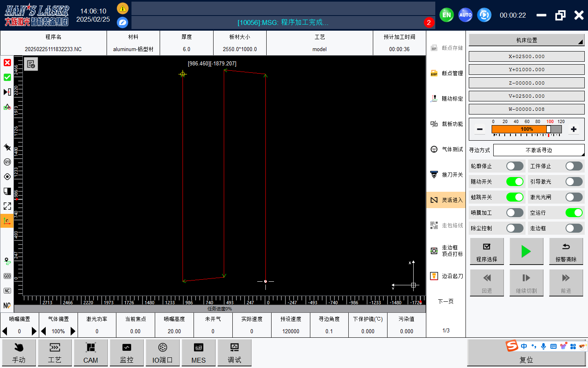Image resolution: width=588 pixels, height=368 pixels.
Task: Open the IO端口 tab
Action: click(163, 352)
